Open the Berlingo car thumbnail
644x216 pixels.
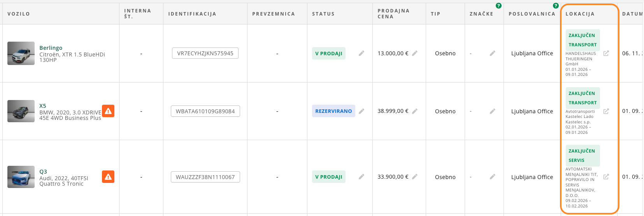point(21,53)
